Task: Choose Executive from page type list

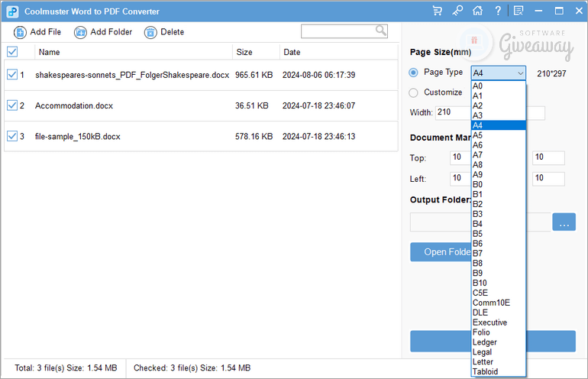Action: [x=499, y=322]
